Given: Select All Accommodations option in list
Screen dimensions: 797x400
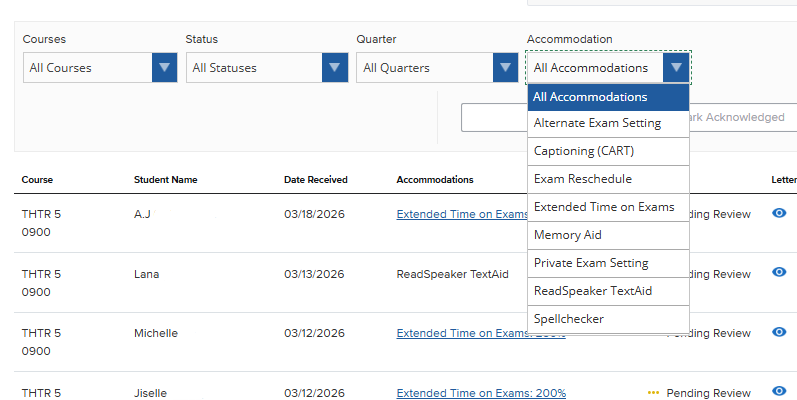Looking at the screenshot, I should point(608,97).
